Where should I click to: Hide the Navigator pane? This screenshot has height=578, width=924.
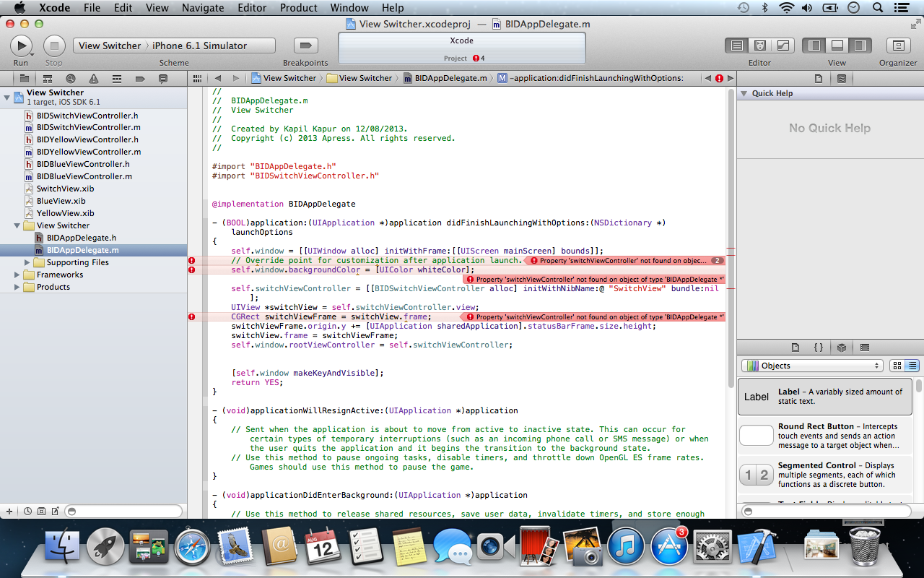(x=814, y=46)
